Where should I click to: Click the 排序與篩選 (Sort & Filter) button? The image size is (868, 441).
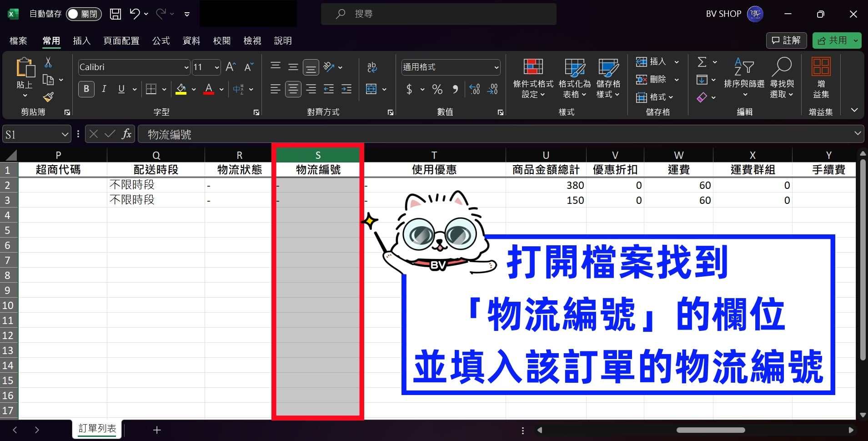pyautogui.click(x=744, y=78)
